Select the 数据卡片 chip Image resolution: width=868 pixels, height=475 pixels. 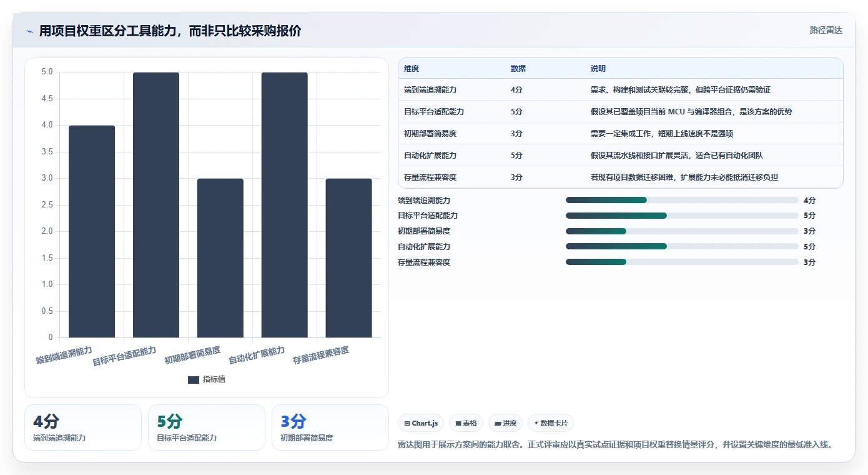tap(551, 423)
